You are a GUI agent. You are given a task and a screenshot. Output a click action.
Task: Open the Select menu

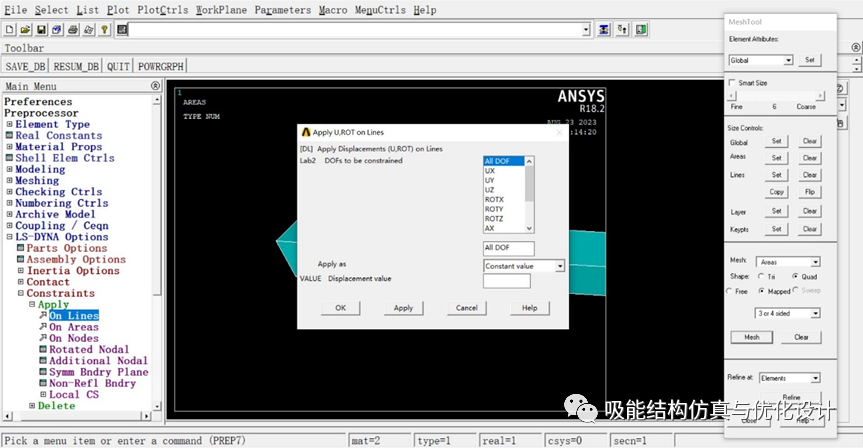pyautogui.click(x=52, y=10)
